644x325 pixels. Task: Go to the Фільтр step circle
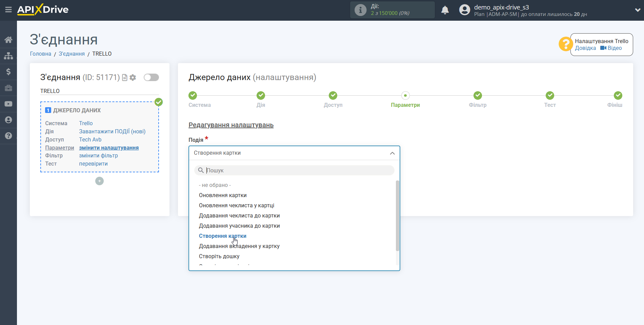(x=478, y=95)
